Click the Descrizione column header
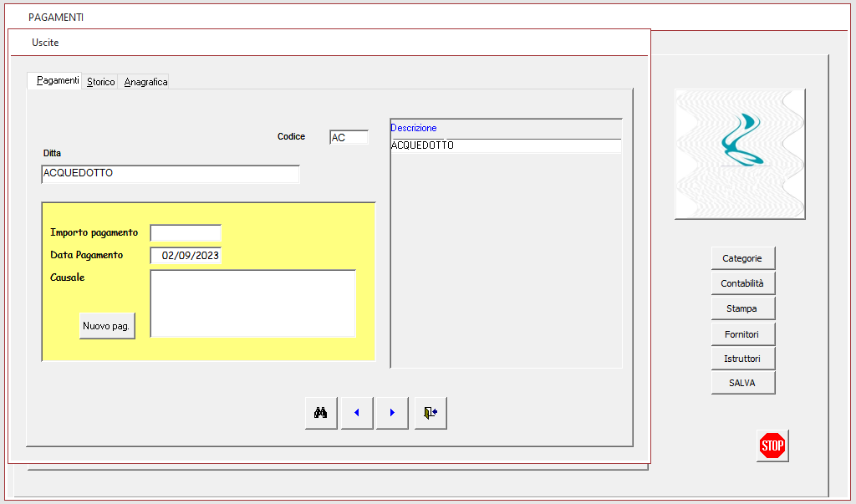856x504 pixels. [413, 128]
